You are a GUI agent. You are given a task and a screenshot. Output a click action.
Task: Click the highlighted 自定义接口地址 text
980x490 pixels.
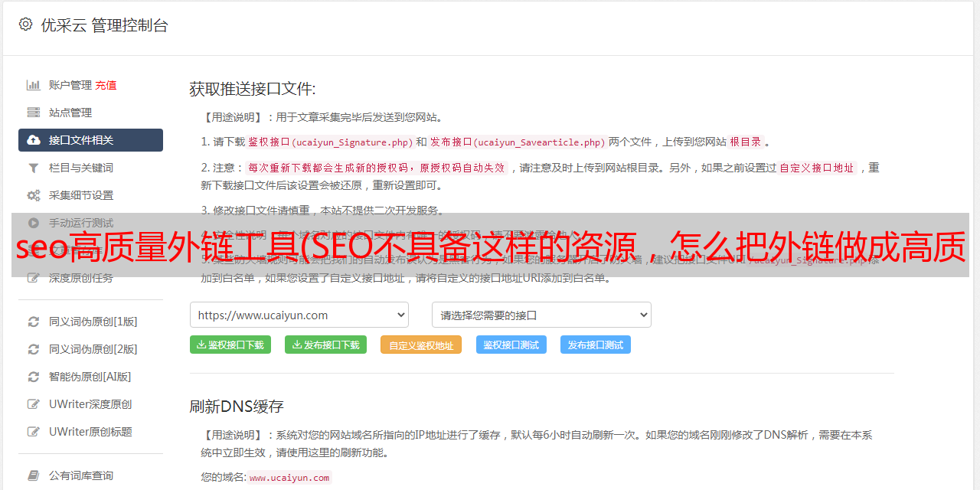pyautogui.click(x=817, y=168)
